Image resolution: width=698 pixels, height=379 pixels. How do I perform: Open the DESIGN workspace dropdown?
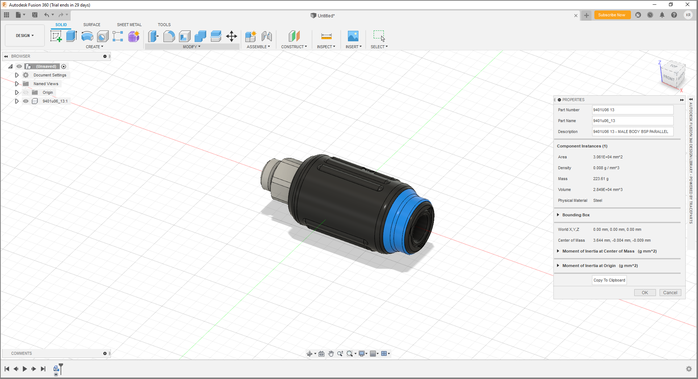point(25,35)
